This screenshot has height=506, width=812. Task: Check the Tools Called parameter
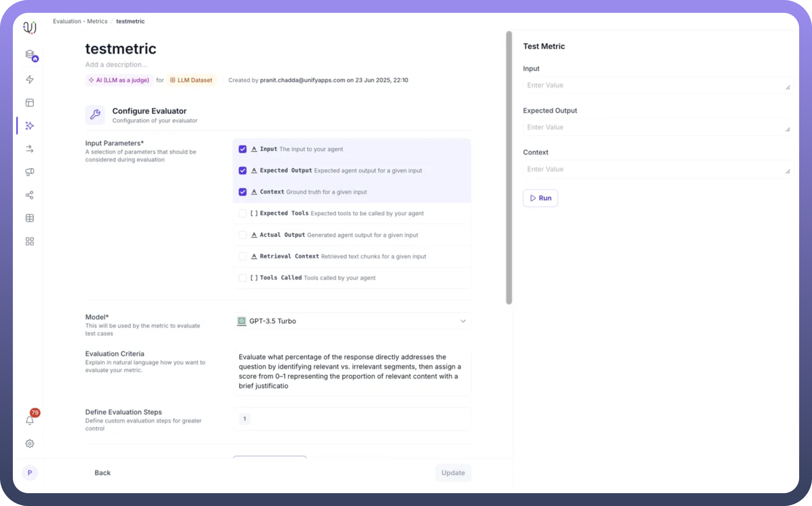pos(242,278)
